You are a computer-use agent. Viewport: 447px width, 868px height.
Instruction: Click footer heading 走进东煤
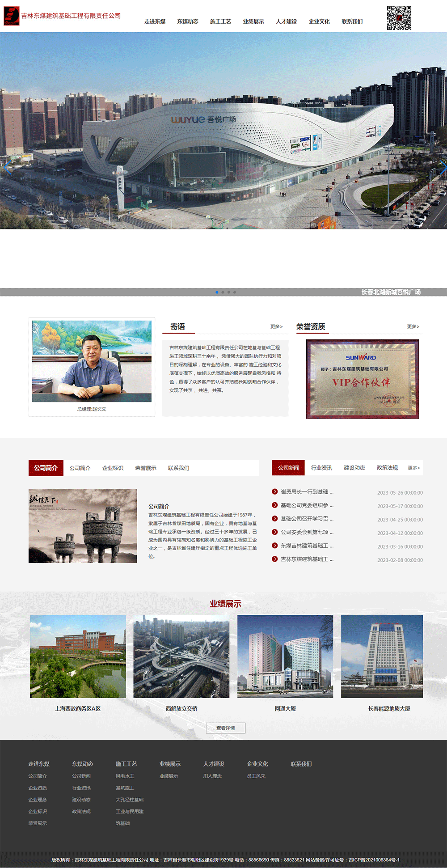coord(39,764)
